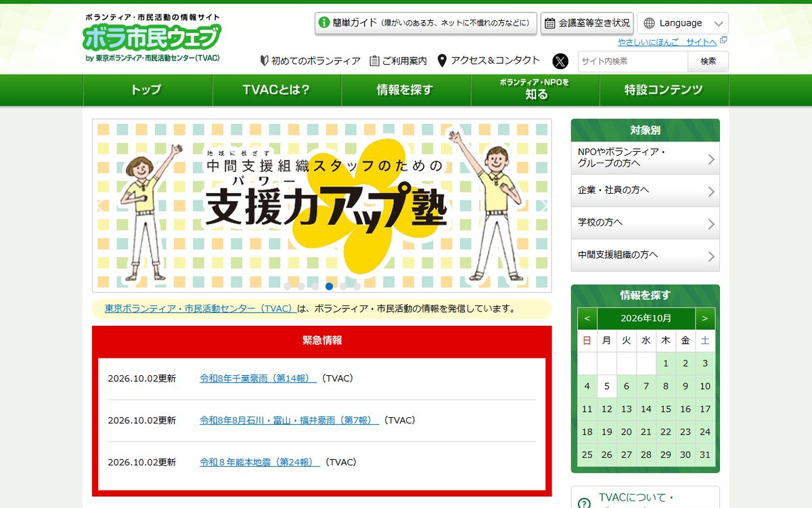Open the X (Twitter) social icon
Image resolution: width=812 pixels, height=508 pixels.
[x=561, y=61]
